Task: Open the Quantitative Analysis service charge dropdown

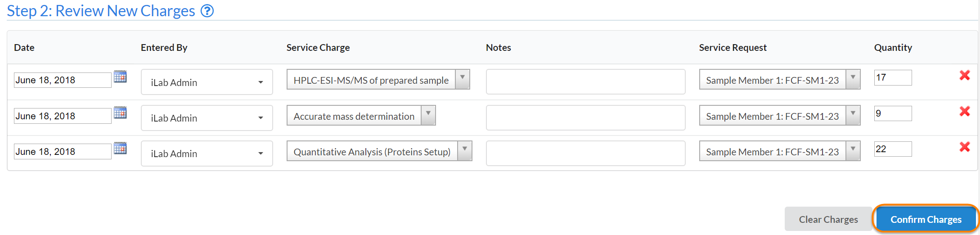Action: [464, 151]
